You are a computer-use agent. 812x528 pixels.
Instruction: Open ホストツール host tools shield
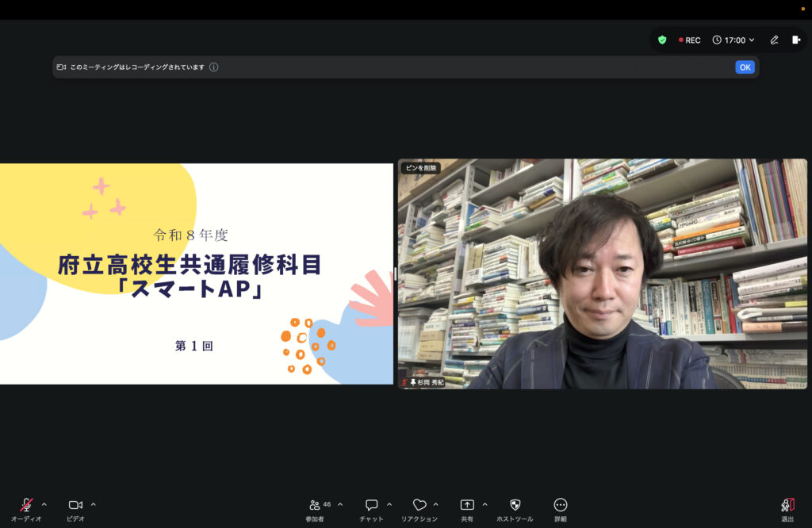click(x=515, y=505)
